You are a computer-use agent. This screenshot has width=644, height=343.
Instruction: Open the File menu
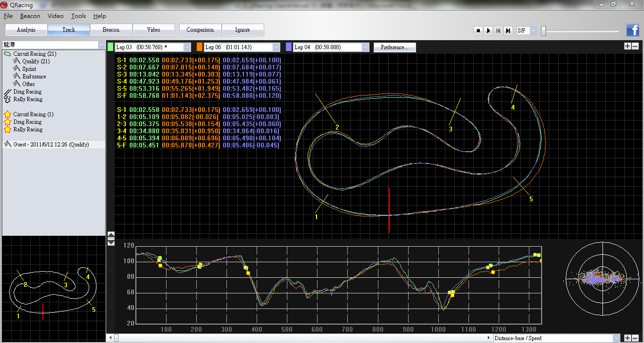tap(8, 16)
